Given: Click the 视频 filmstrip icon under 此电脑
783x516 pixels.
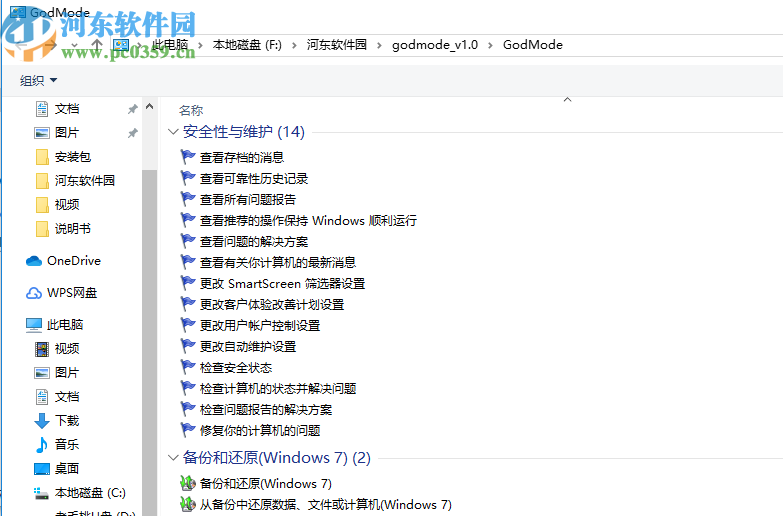Looking at the screenshot, I should tap(42, 349).
